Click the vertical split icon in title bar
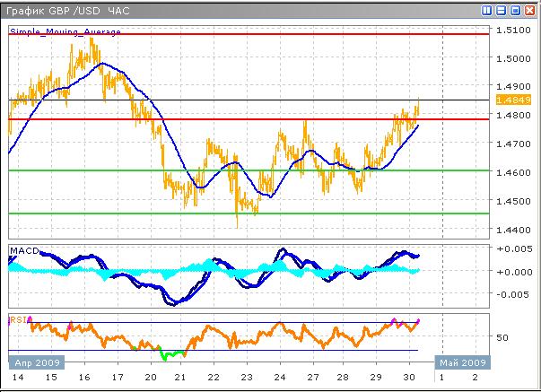 (x=487, y=11)
